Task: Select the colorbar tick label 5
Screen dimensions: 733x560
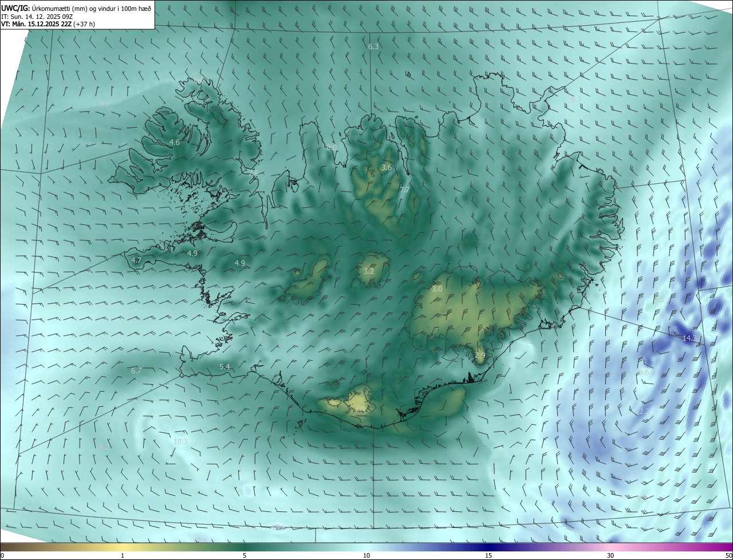Action: click(245, 555)
